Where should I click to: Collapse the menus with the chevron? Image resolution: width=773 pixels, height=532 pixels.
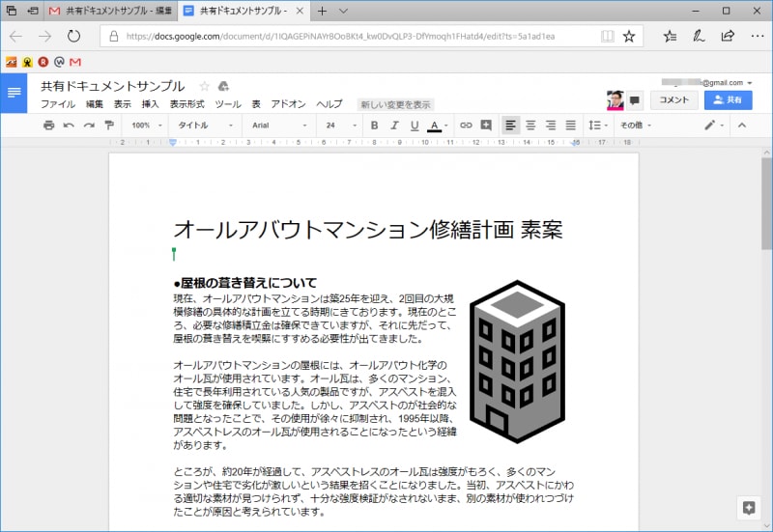coord(741,126)
